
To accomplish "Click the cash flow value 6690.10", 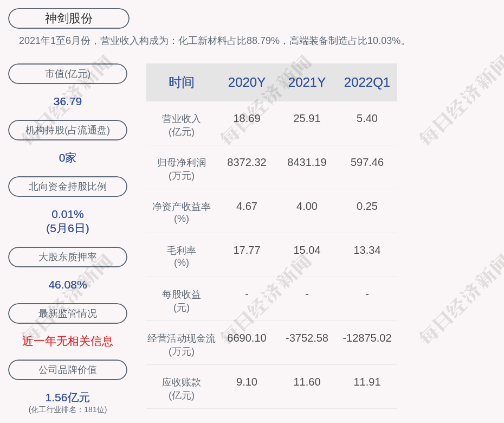I will [247, 338].
